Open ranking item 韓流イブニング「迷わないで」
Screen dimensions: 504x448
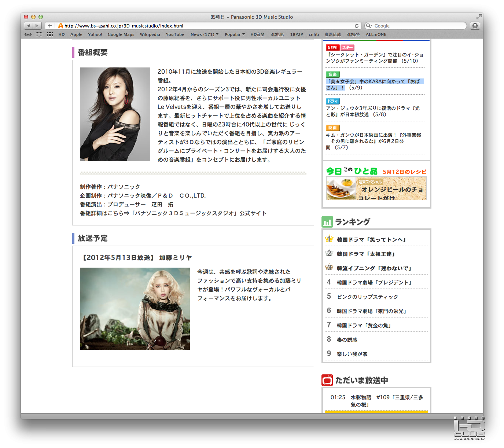tap(375, 268)
